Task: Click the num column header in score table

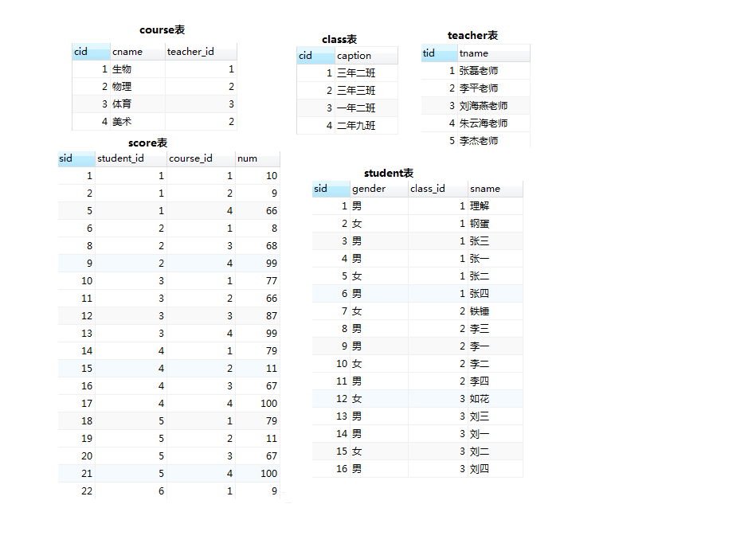Action: [257, 158]
